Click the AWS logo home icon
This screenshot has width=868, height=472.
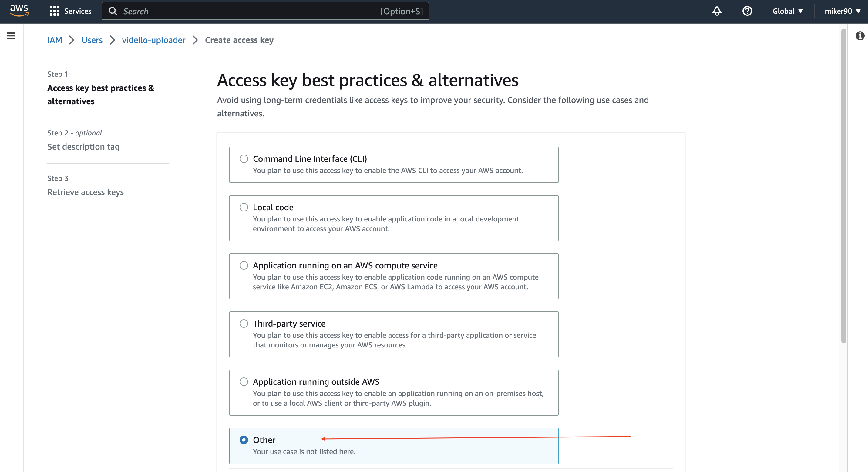coord(19,11)
